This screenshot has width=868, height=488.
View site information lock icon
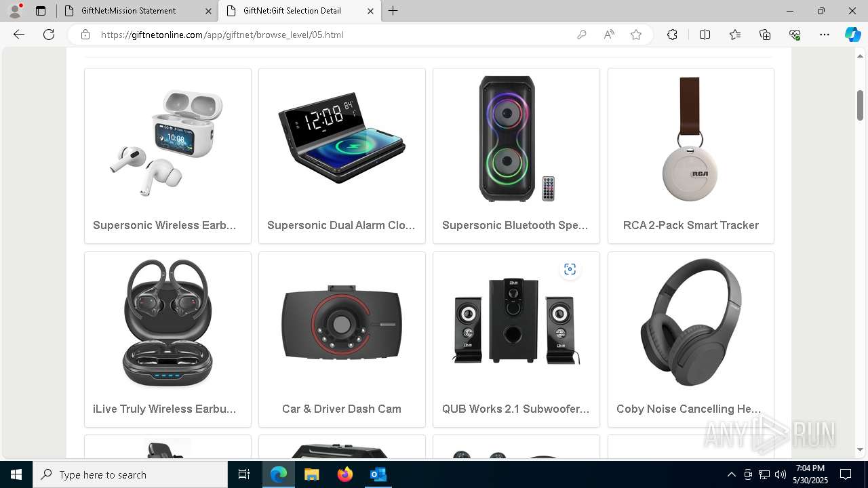tap(85, 35)
